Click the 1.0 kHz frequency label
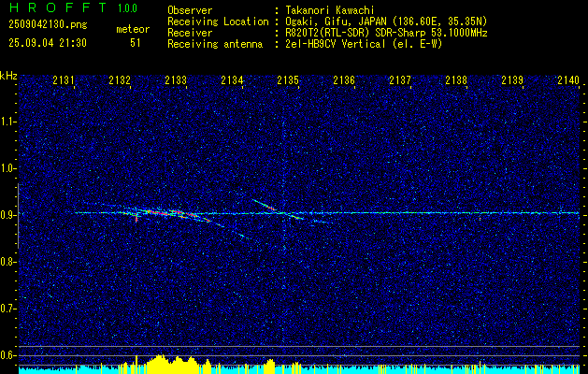This screenshot has height=374, width=588. point(8,168)
